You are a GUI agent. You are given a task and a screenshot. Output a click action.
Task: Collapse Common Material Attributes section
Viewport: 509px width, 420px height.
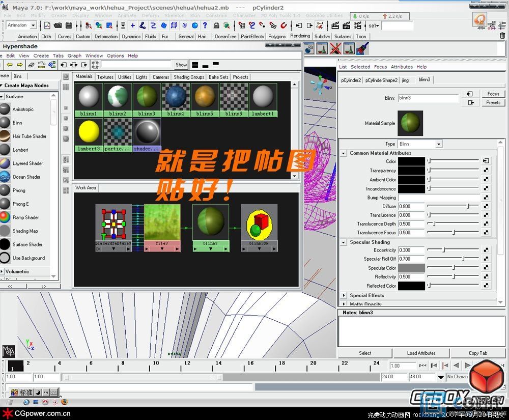point(344,153)
